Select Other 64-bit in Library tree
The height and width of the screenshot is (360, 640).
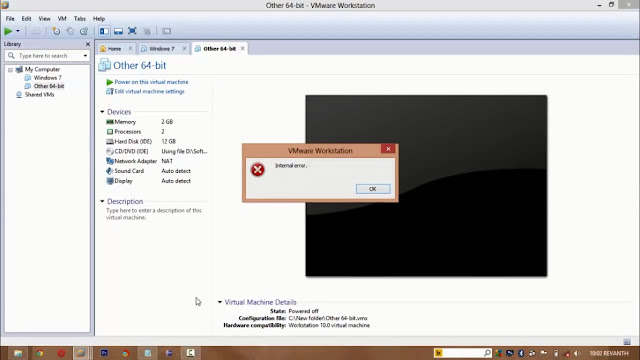point(49,86)
